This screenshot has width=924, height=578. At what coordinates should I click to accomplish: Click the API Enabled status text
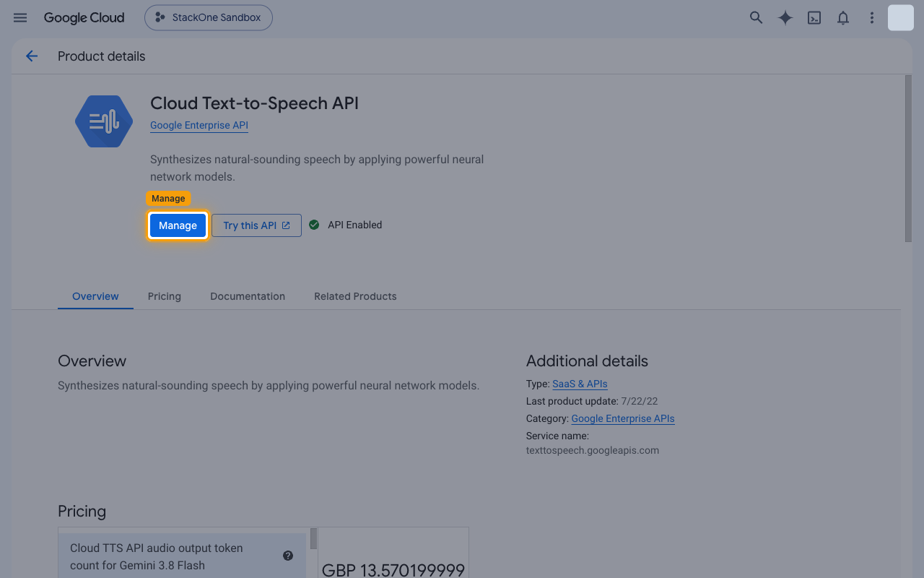[355, 225]
